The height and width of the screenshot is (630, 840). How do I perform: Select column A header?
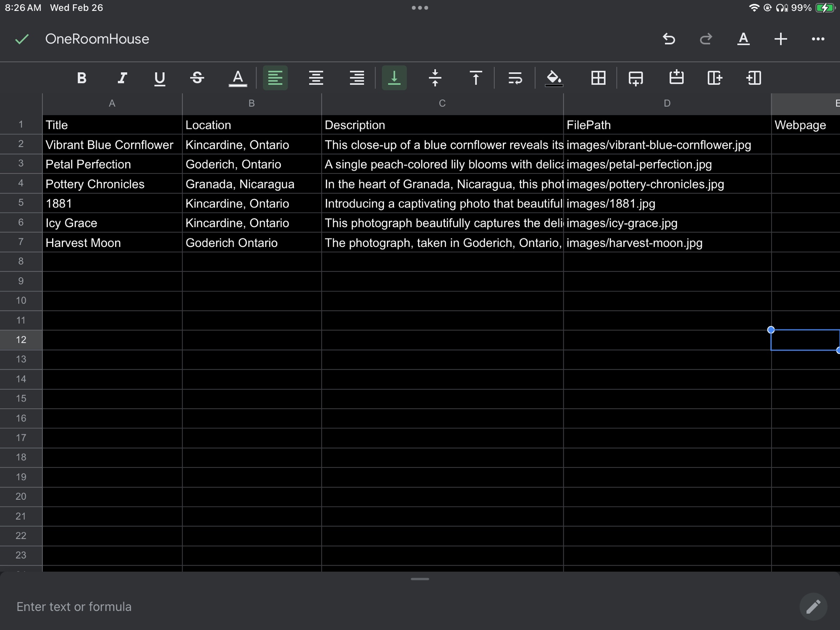(x=112, y=104)
